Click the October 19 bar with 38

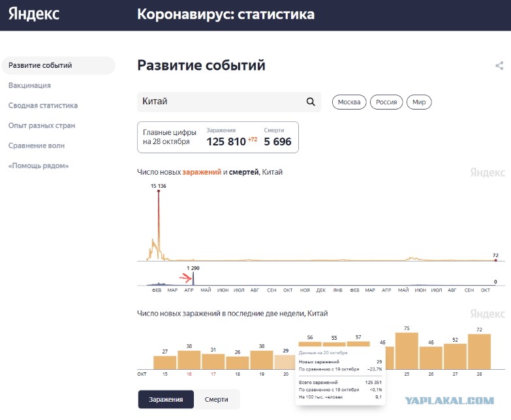pyautogui.click(x=261, y=360)
